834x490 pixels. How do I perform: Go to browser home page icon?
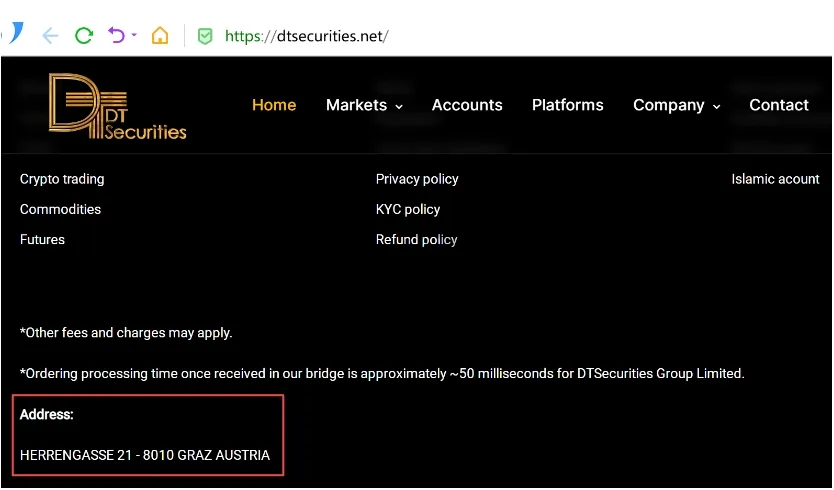pos(160,36)
